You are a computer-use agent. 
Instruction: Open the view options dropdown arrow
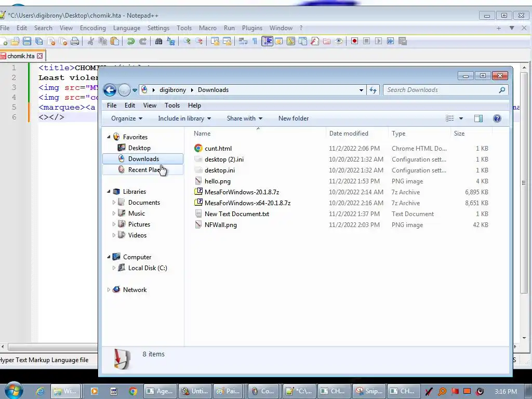tap(461, 118)
